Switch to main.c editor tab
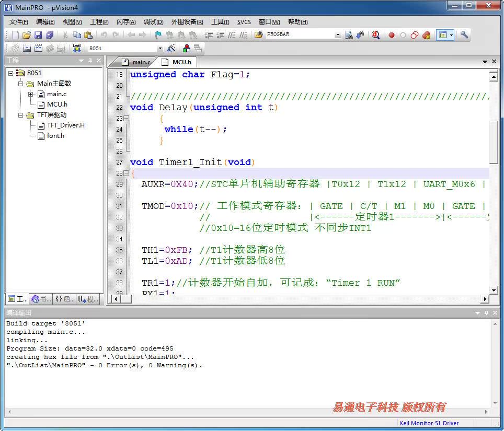Screen dimensions: 504x431 (x=138, y=62)
